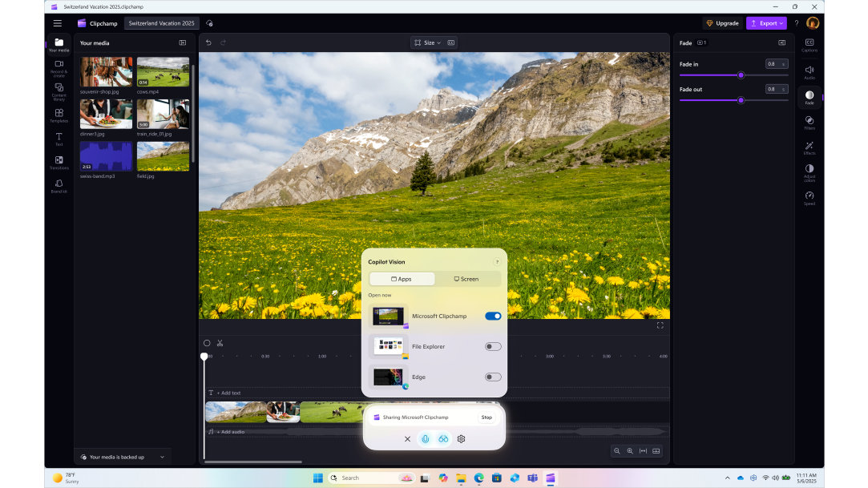Fit timeline to screen width
This screenshot has width=868, height=488.
(x=644, y=451)
